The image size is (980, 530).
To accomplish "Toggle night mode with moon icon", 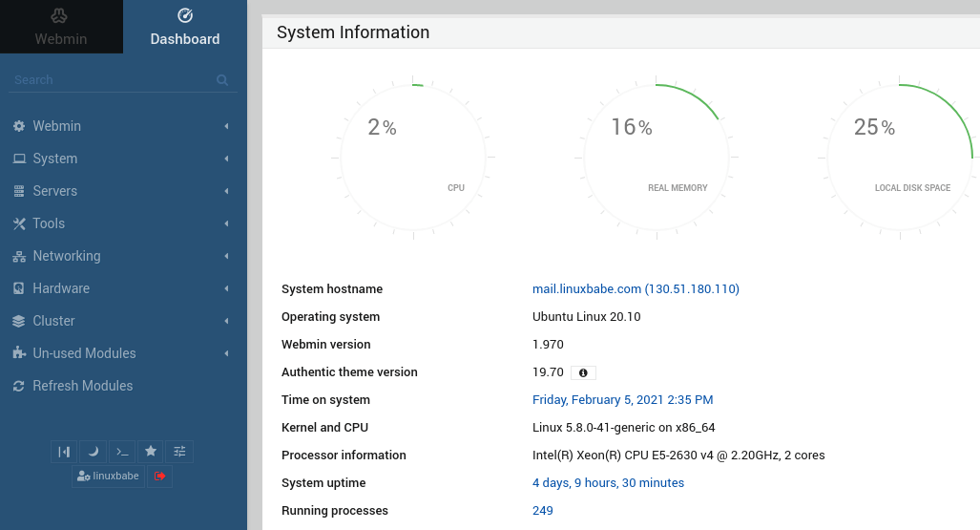I will click(x=93, y=451).
